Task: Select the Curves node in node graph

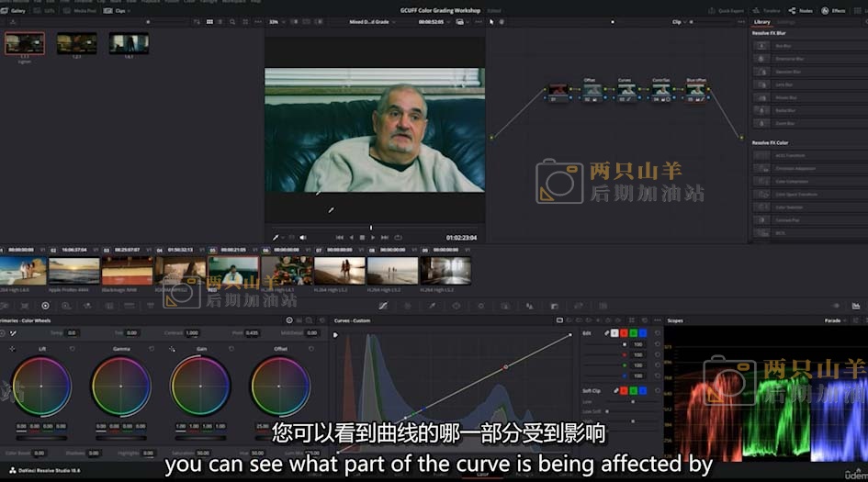Action: coord(626,90)
